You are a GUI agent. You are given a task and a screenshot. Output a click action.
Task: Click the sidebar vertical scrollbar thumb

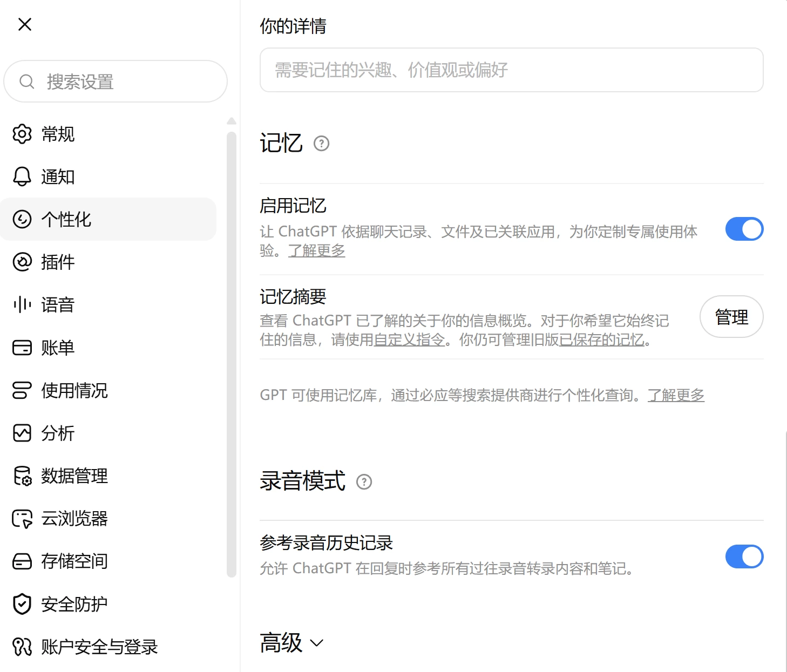point(232,354)
